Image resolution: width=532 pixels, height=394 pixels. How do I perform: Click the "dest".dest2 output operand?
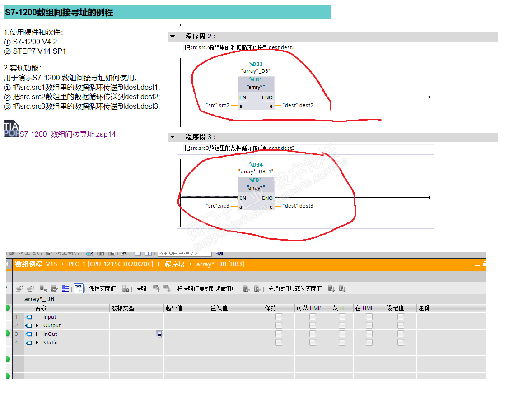[x=298, y=105]
